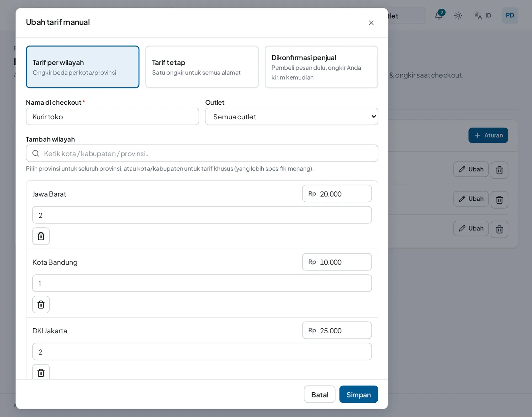Delete the Jawa Barat region row
The image size is (532, 417).
point(41,236)
